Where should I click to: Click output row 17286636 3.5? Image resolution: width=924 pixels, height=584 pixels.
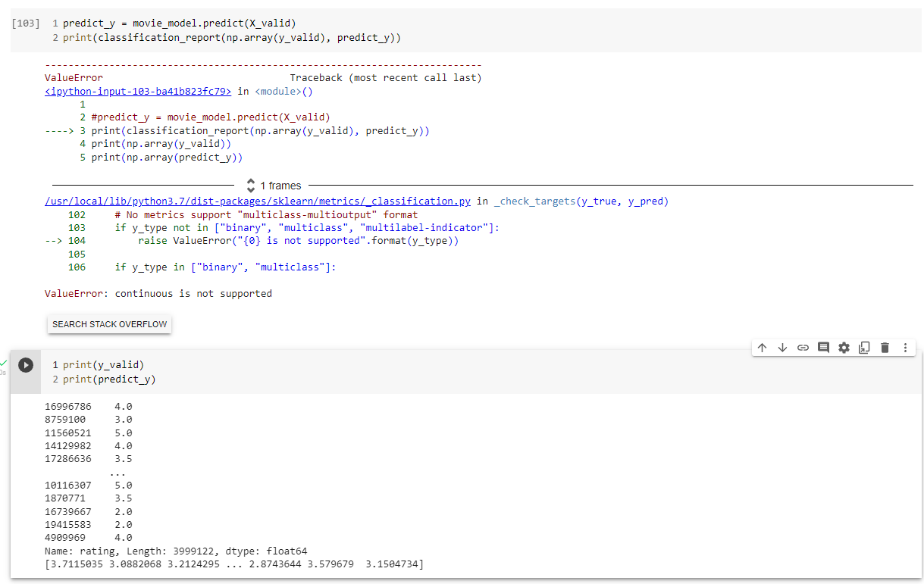click(89, 459)
